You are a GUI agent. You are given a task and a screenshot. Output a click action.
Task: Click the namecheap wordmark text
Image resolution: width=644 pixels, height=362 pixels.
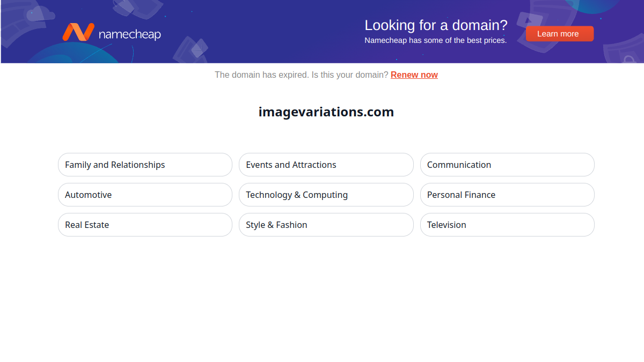coord(130,34)
